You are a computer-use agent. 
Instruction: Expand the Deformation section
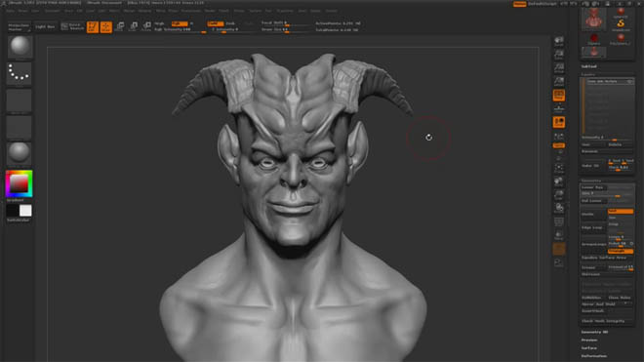(x=594, y=356)
